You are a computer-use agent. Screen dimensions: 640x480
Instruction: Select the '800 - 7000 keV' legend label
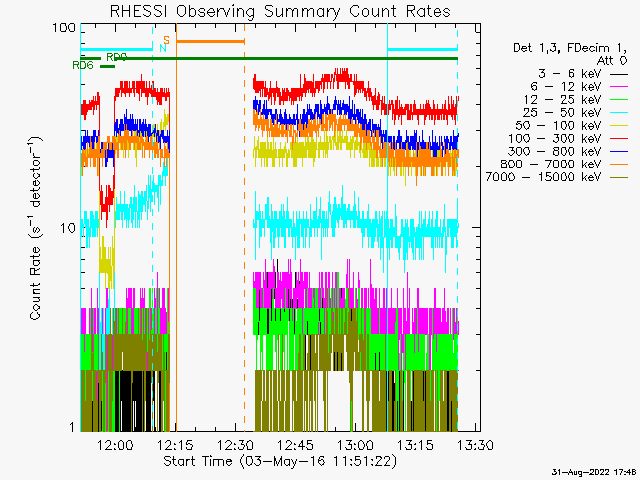click(x=551, y=164)
